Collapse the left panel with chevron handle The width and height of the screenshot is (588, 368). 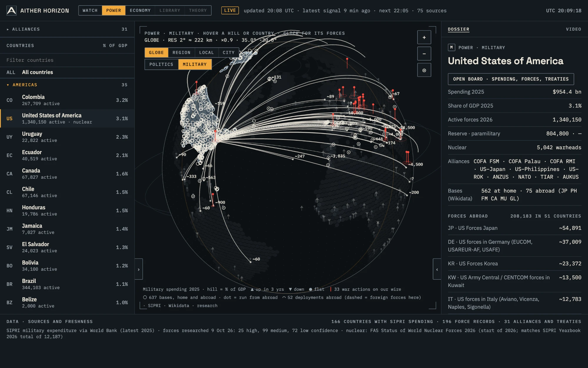139,269
